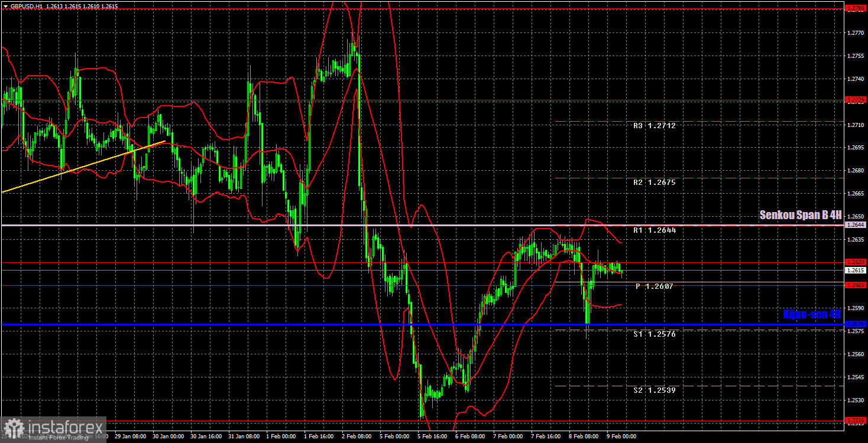
Task: Click the 1.2545 price axis label
Action: coord(856,377)
